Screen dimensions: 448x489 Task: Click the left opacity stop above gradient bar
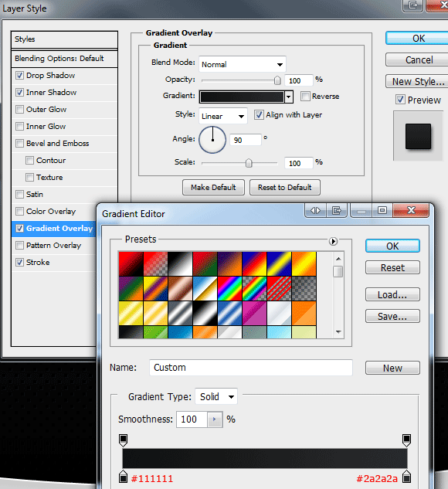[123, 440]
